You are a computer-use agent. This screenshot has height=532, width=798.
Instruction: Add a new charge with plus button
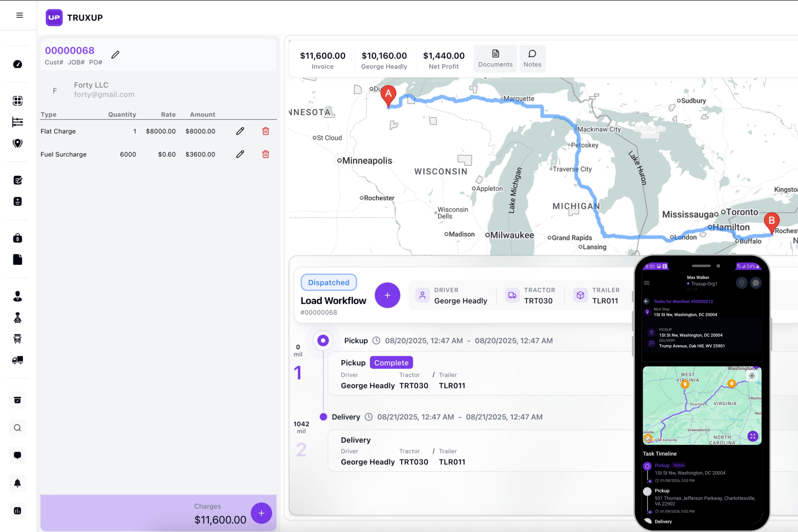coord(261,513)
